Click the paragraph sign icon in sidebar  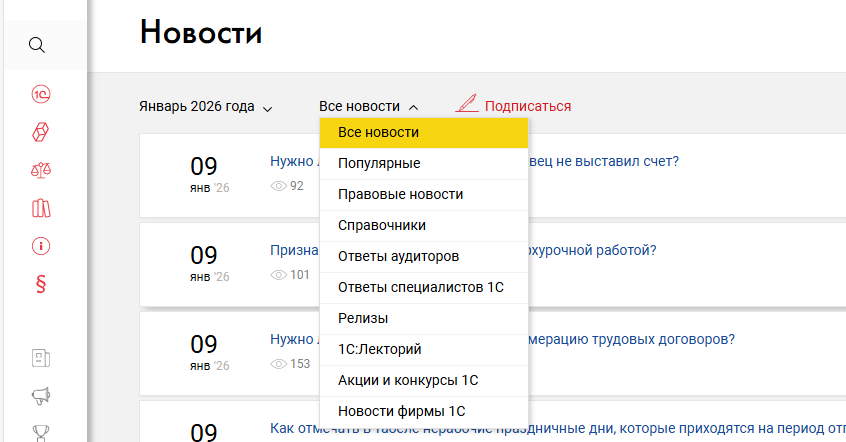coord(42,283)
